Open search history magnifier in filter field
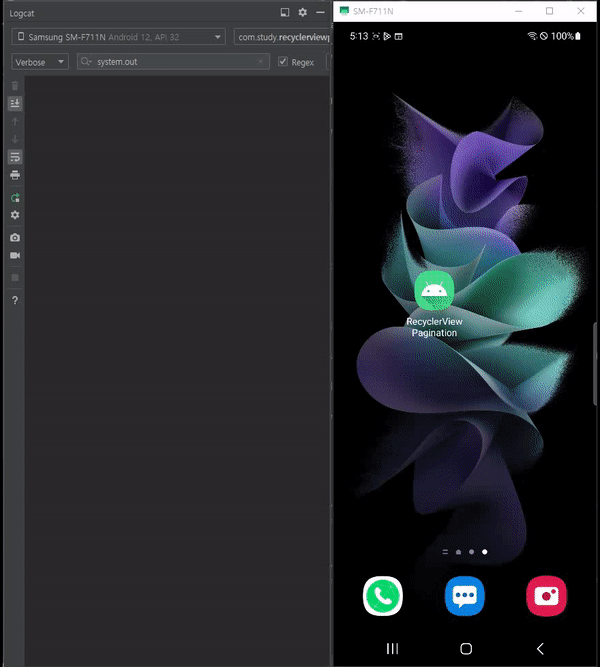This screenshot has height=667, width=600. click(86, 62)
